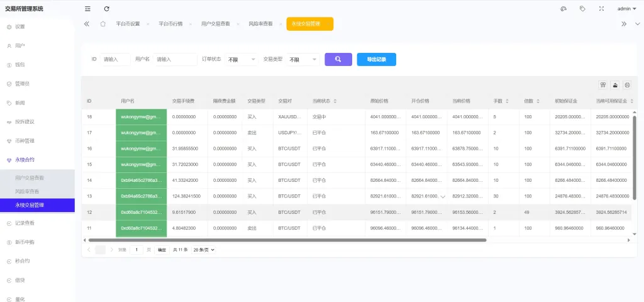Click username cell in row ID 18
This screenshot has height=302, width=644.
142,116
